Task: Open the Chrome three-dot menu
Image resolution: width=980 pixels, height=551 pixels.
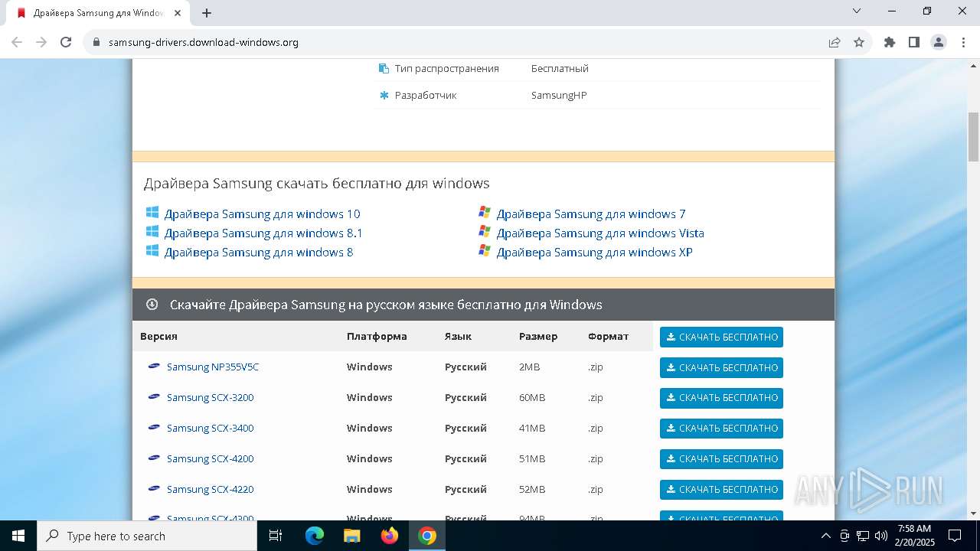Action: (x=963, y=42)
